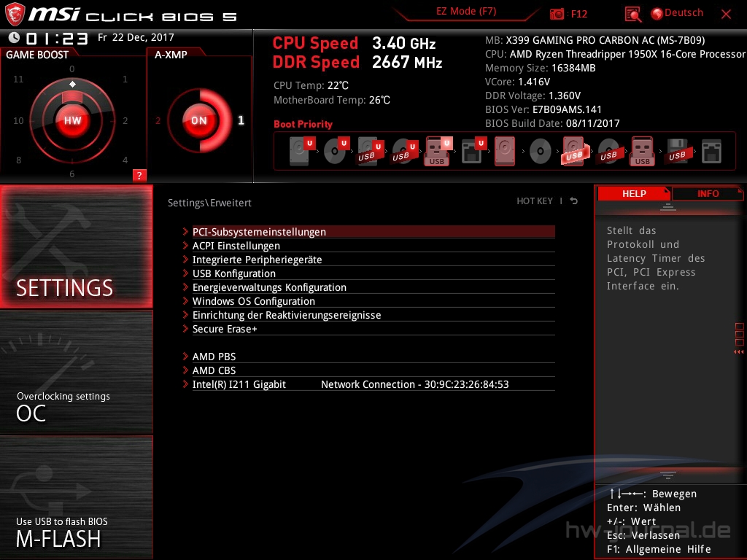Expand PCI-Subsystemeinstellungen submenu

coord(259,232)
